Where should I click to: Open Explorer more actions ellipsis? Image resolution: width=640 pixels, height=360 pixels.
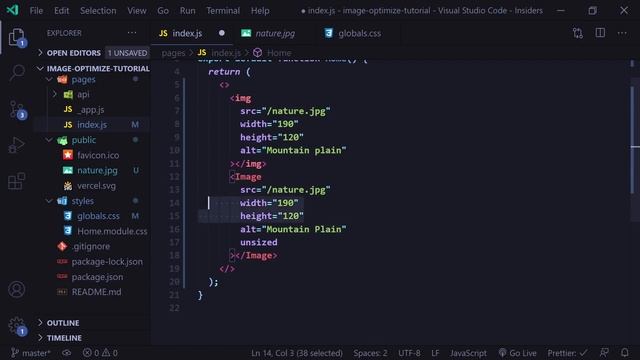point(132,33)
